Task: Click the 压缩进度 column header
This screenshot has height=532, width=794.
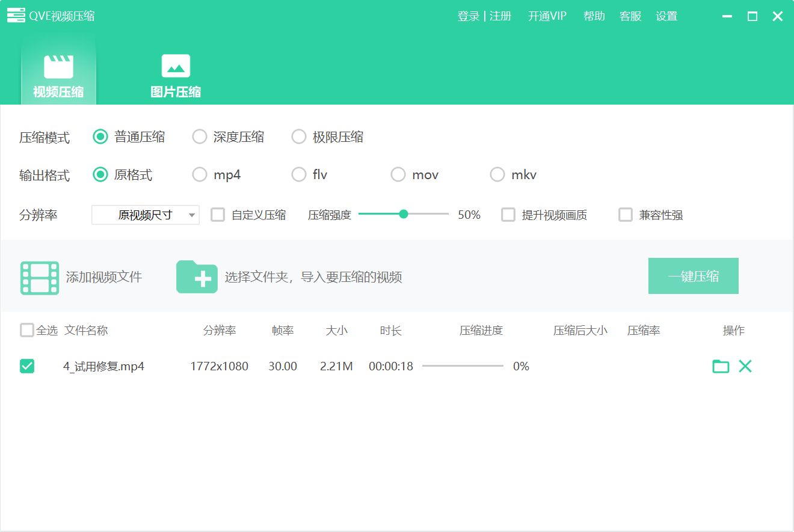Action: pyautogui.click(x=481, y=331)
